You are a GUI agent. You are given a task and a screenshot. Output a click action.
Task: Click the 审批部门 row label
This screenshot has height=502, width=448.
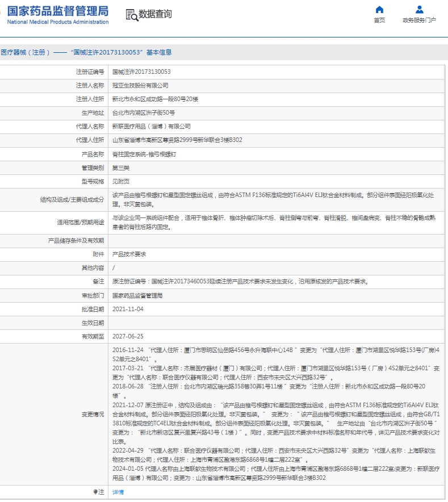pos(93,295)
